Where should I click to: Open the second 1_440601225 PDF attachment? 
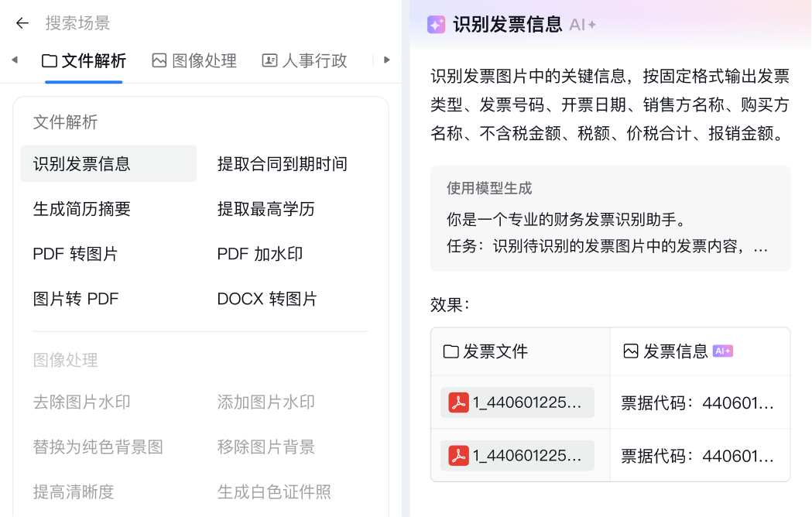tap(517, 456)
